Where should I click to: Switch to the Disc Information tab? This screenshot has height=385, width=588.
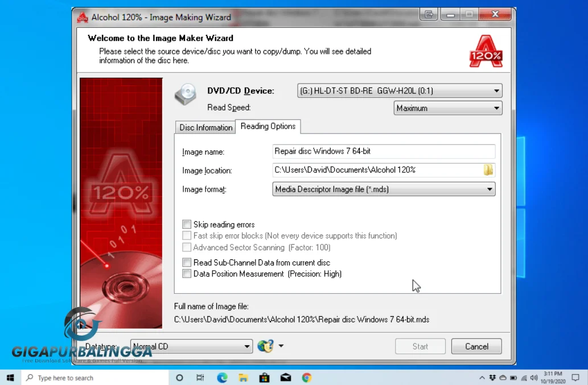coord(205,127)
